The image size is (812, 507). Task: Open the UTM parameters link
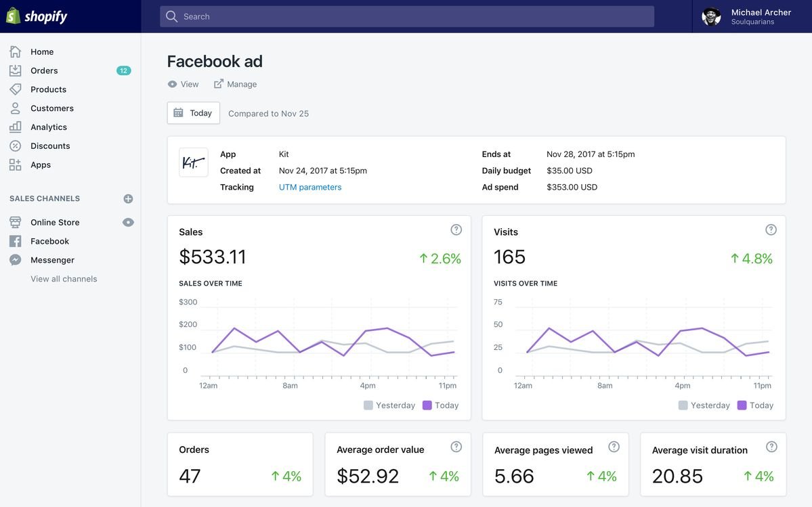point(310,188)
